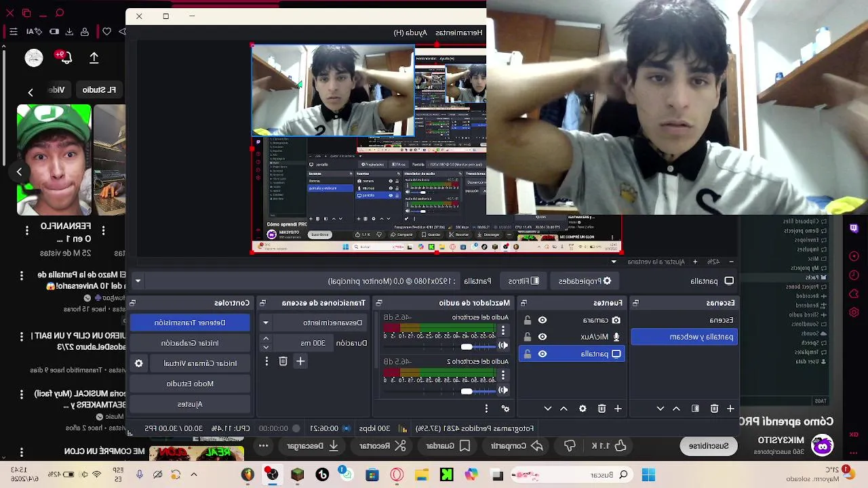Show hidden icons in system tray
The height and width of the screenshot is (488, 868).
(x=193, y=474)
